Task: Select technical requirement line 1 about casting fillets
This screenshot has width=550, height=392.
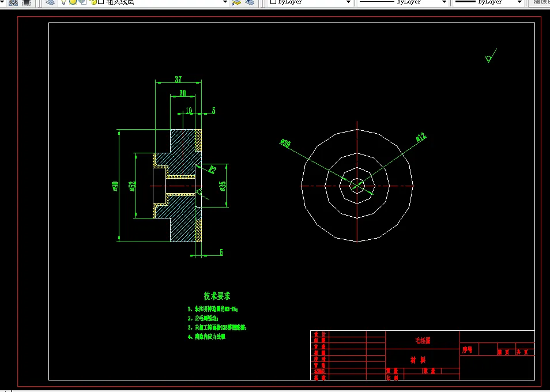Action: click(213, 309)
